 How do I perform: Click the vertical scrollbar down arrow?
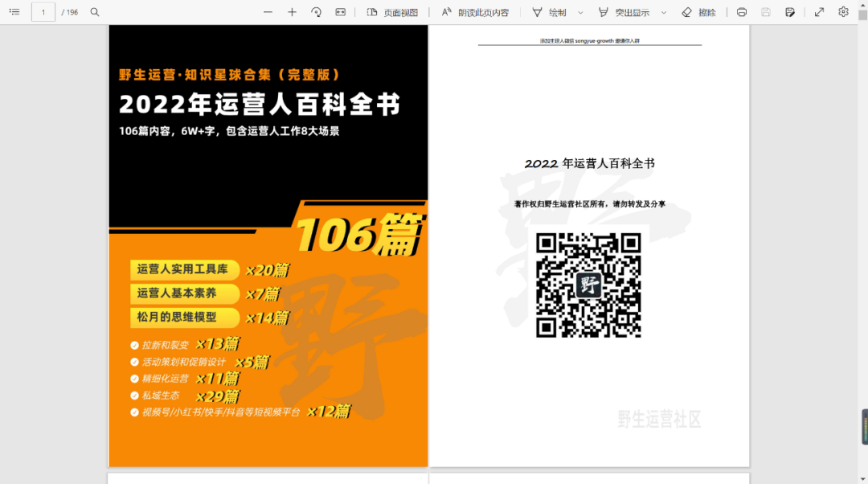tap(862, 479)
